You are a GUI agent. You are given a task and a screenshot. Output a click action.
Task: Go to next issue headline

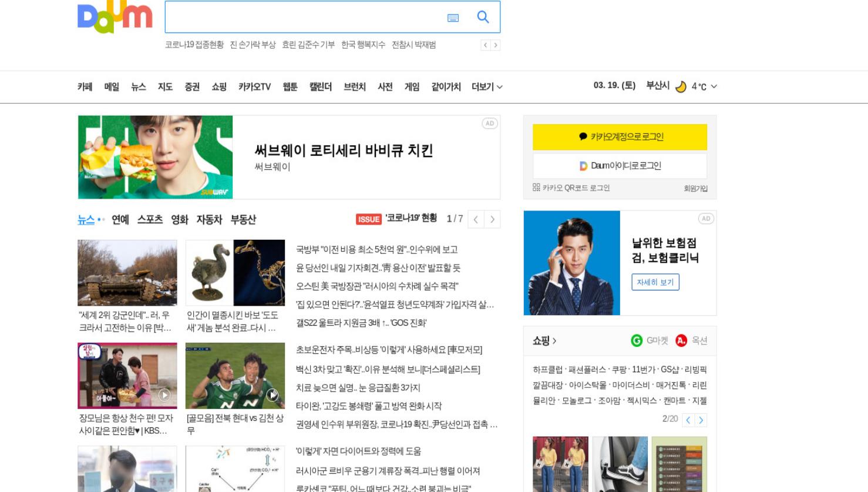pyautogui.click(x=492, y=219)
